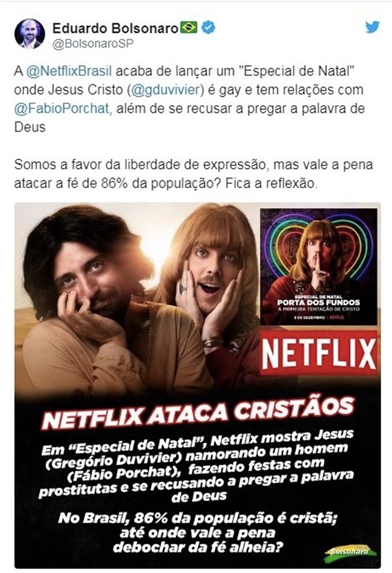
Task: Click the green Bolsonaro logo badge
Action: (x=350, y=552)
